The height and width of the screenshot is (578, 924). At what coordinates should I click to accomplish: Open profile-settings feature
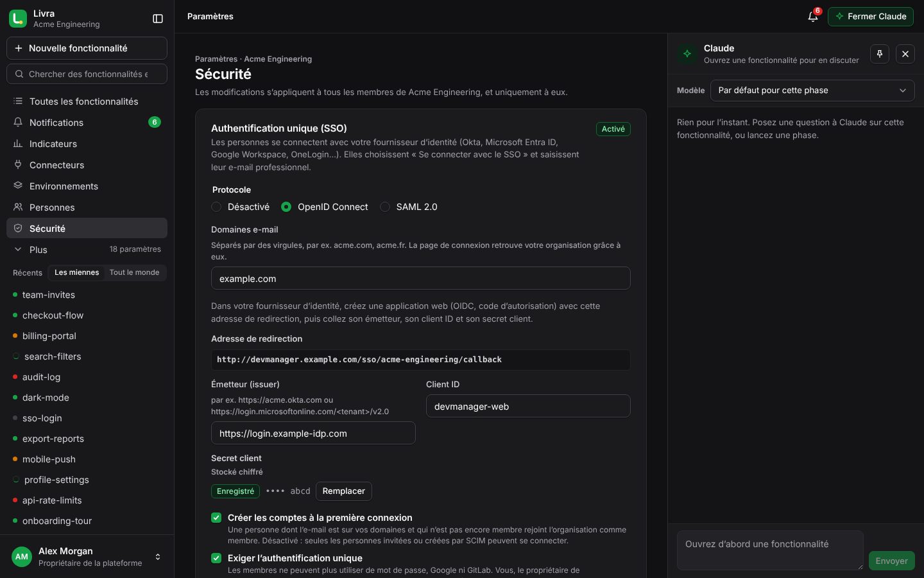tap(87, 480)
